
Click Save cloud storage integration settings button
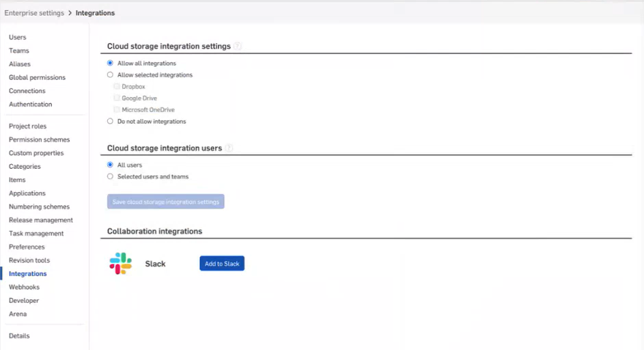click(x=165, y=202)
